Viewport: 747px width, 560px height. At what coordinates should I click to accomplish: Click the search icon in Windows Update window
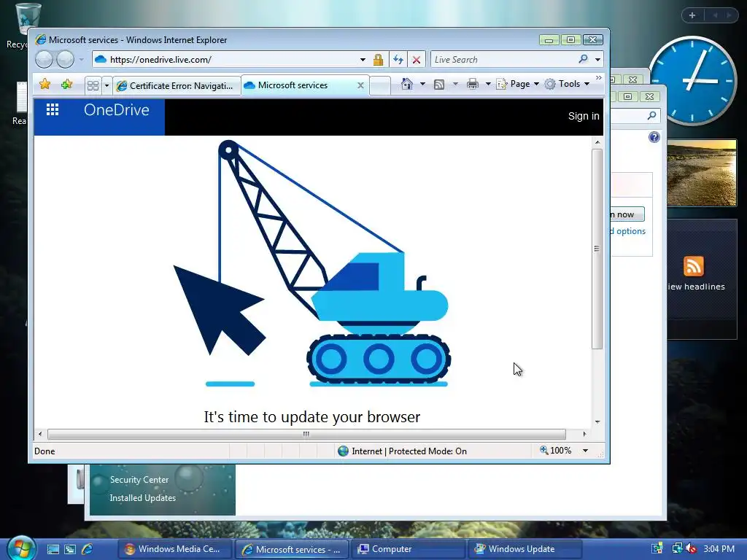651,115
